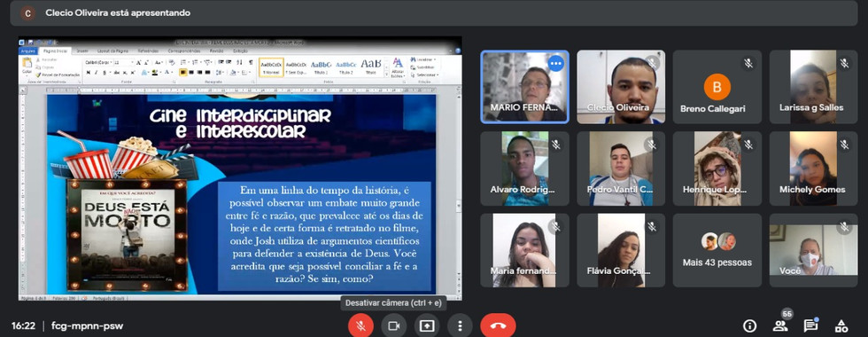Expand the styles gallery arrow
The height and width of the screenshot is (337, 868).
click(386, 74)
